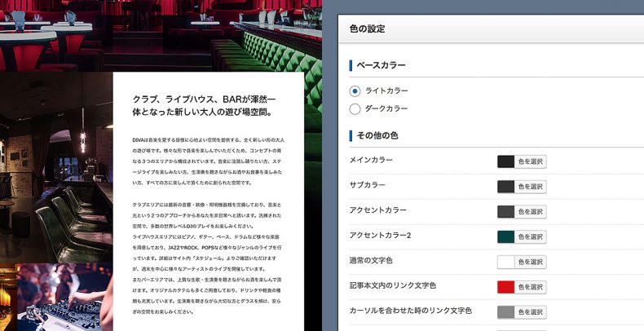The image size is (644, 331).
Task: Select the ライトカラー radio button
Action: [355, 90]
